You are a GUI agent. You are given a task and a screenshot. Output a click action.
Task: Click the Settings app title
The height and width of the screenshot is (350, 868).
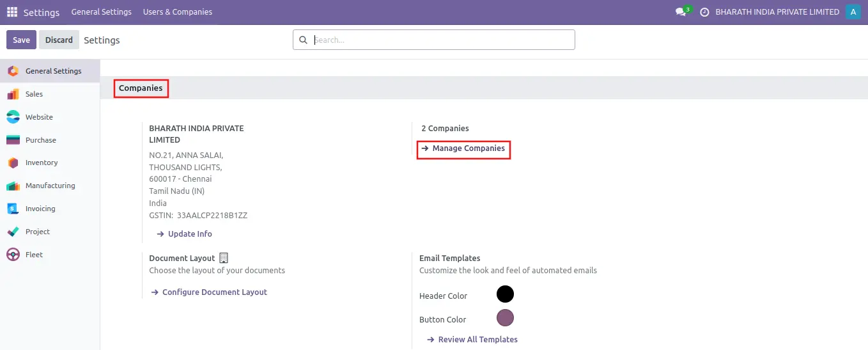click(42, 12)
